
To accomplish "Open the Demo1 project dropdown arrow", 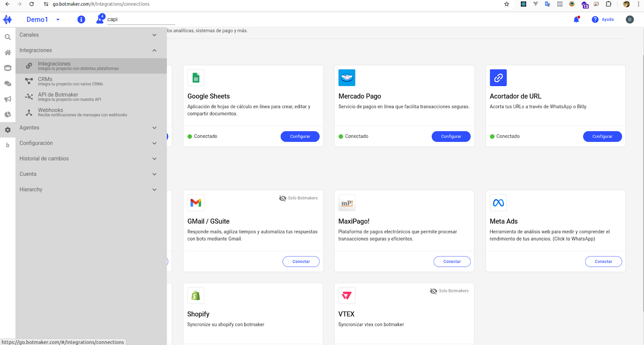I will (x=58, y=19).
